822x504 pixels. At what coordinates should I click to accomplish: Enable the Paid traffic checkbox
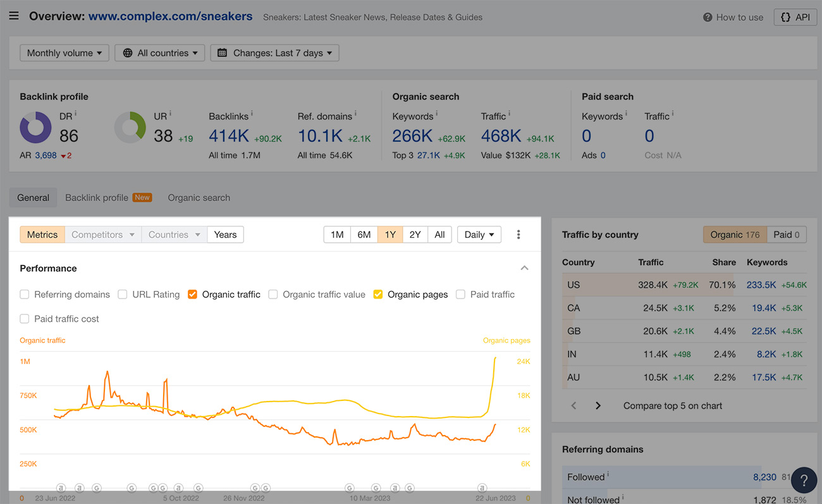pos(461,295)
